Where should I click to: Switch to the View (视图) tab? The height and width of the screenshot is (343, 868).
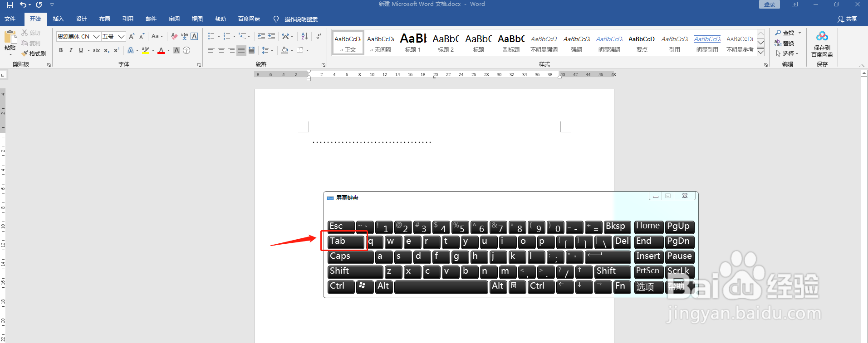coord(197,19)
